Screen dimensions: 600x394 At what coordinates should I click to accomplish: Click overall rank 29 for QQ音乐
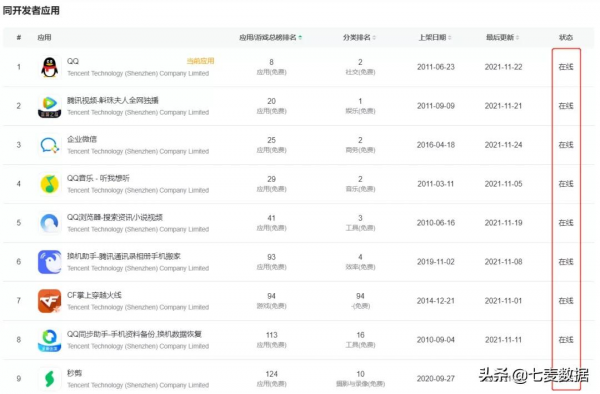pos(271,179)
